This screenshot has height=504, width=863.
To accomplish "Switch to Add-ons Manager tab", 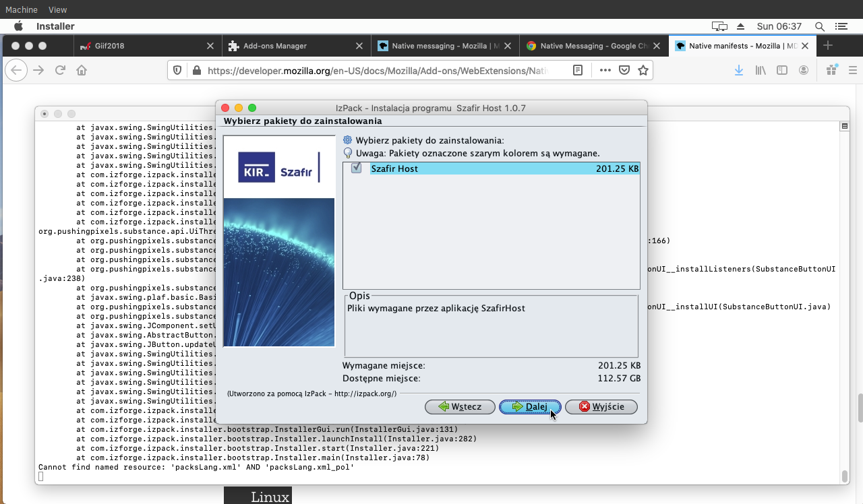I will 275,46.
